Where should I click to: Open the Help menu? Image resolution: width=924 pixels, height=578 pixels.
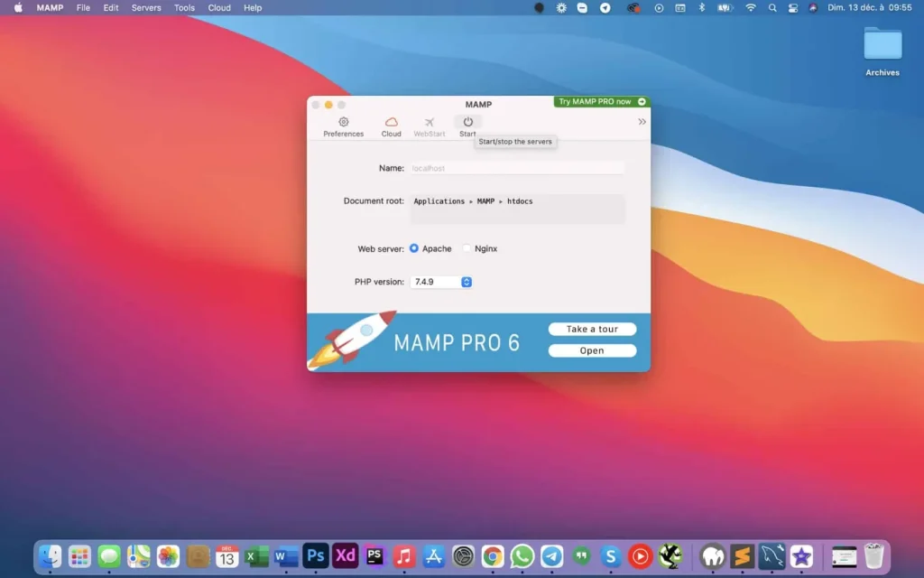(x=253, y=7)
